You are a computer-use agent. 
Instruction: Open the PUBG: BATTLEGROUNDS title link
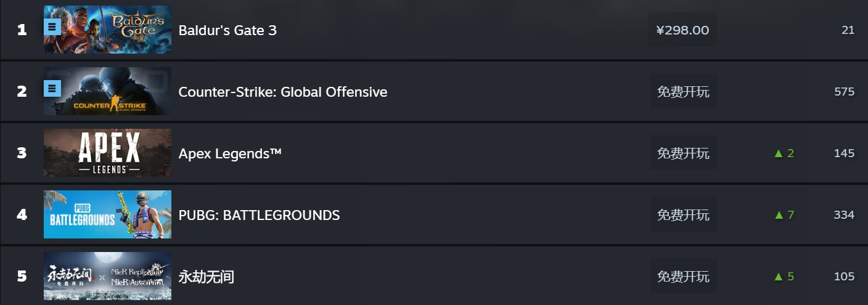(259, 215)
